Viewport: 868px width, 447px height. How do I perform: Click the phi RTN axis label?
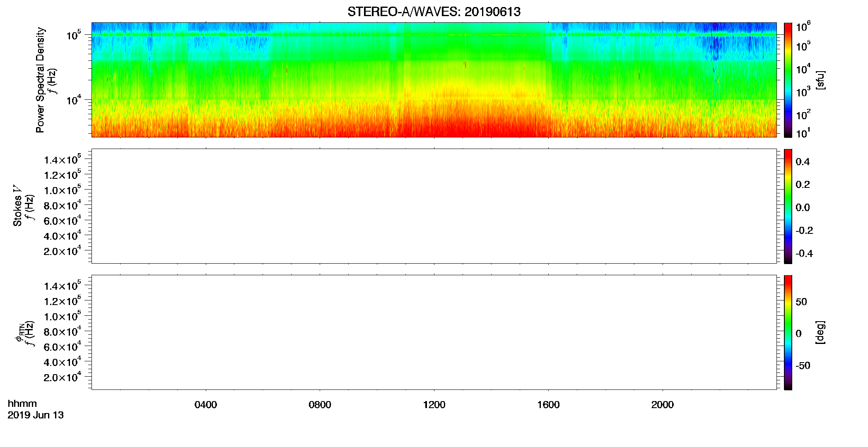pos(19,333)
